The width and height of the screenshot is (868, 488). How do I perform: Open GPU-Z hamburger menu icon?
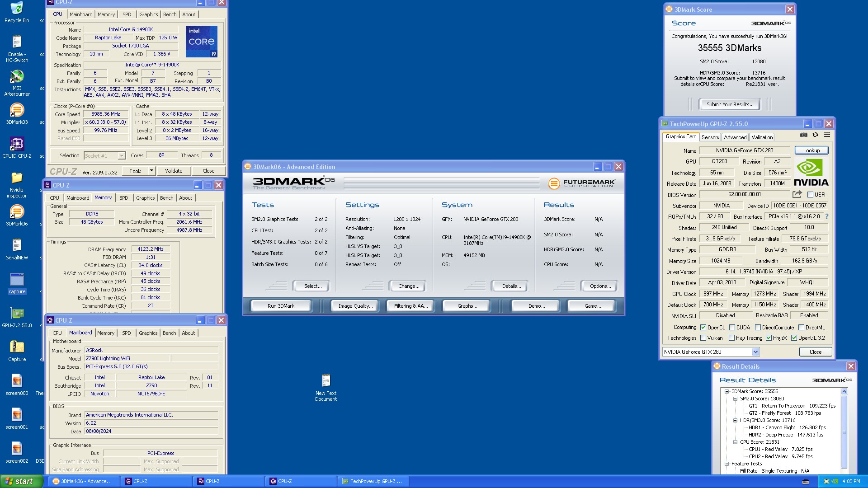pyautogui.click(x=827, y=135)
